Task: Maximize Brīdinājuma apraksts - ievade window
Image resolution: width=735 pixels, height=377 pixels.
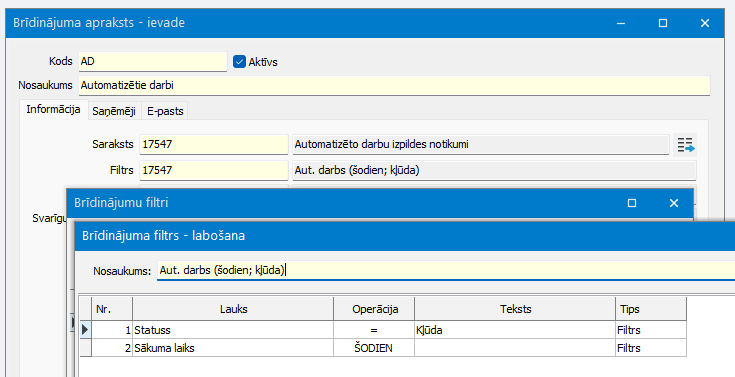Action: pos(663,23)
